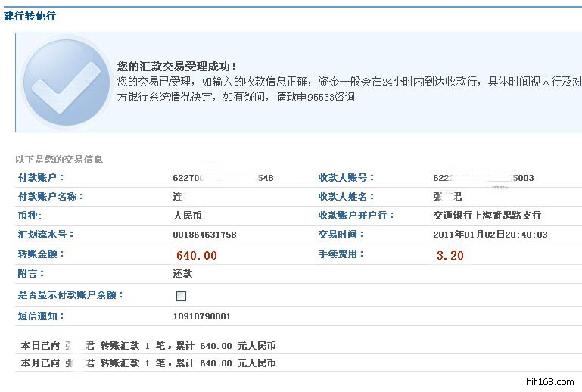Click the 付款账户名称 field label
This screenshot has width=582, height=392.
[x=51, y=197]
